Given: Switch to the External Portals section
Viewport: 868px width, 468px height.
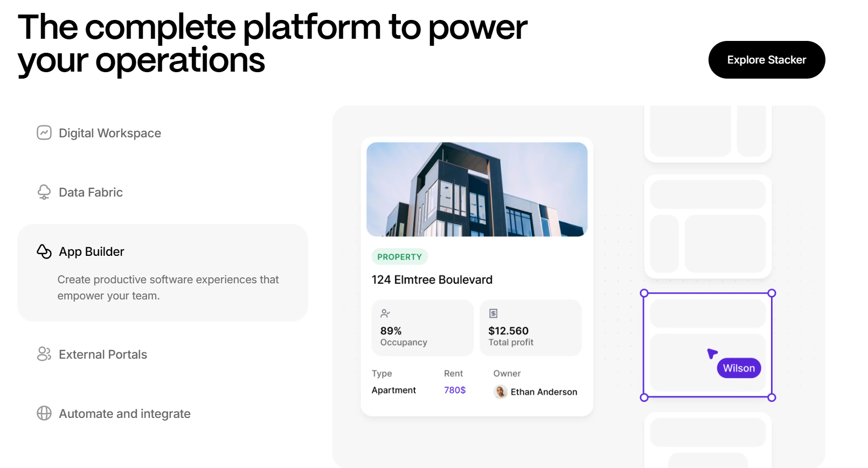Looking at the screenshot, I should click(102, 354).
